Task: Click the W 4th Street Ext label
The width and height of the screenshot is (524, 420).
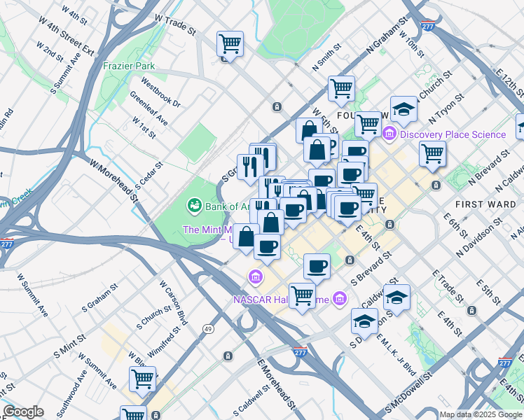Action: click(x=66, y=36)
